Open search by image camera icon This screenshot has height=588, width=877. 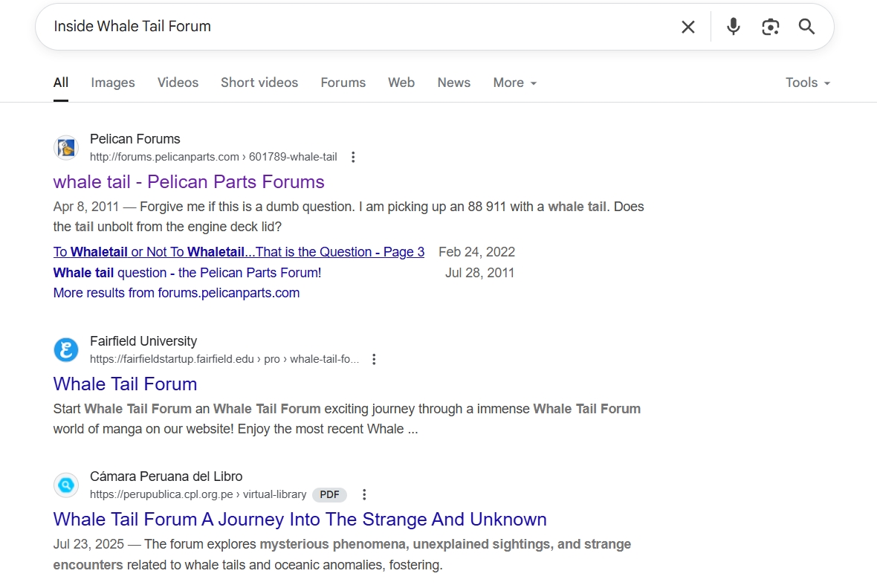tap(771, 26)
